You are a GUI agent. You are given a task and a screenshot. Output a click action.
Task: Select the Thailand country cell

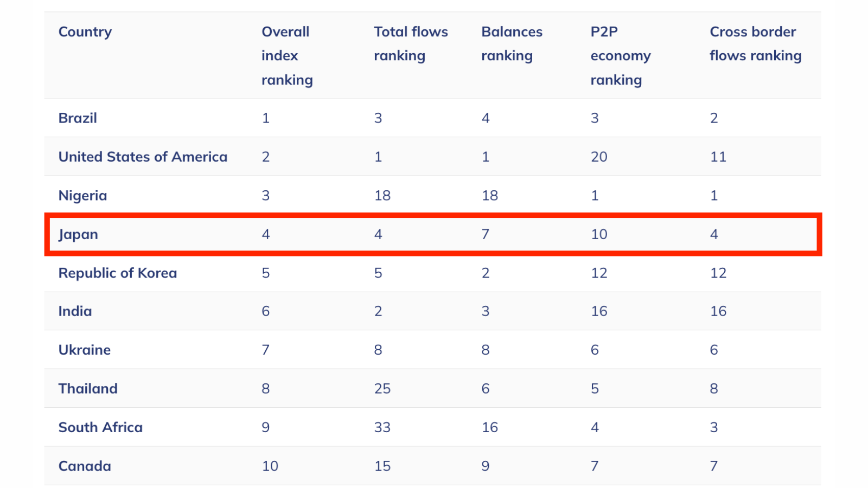[88, 389]
